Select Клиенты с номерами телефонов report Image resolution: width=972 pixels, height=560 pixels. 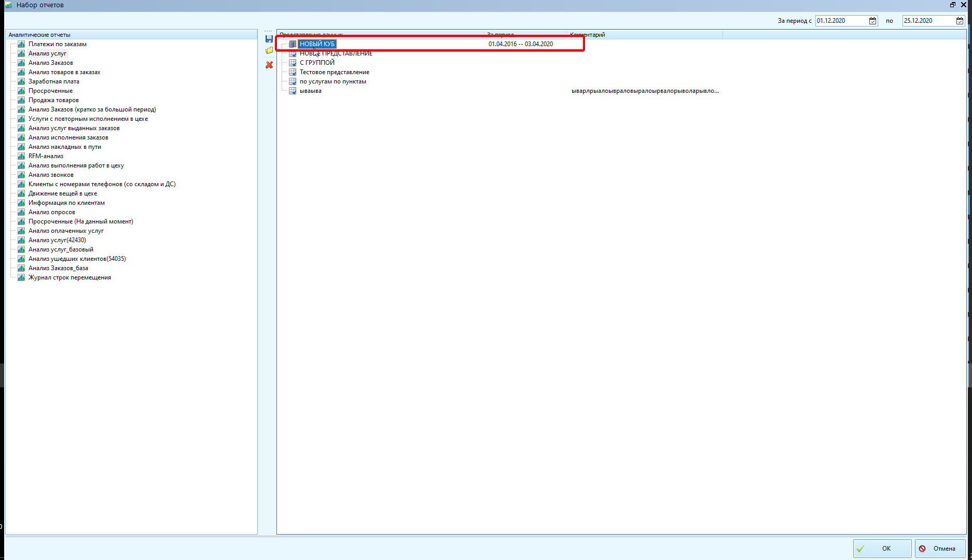pyautogui.click(x=102, y=184)
